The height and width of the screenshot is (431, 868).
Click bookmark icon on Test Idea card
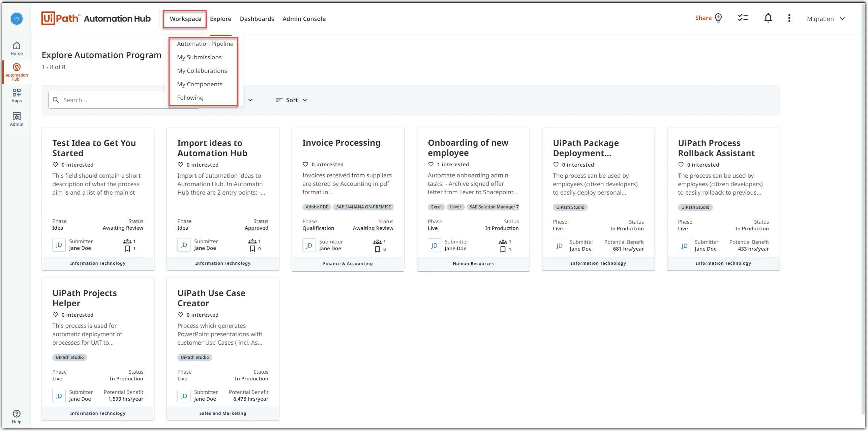pos(127,249)
